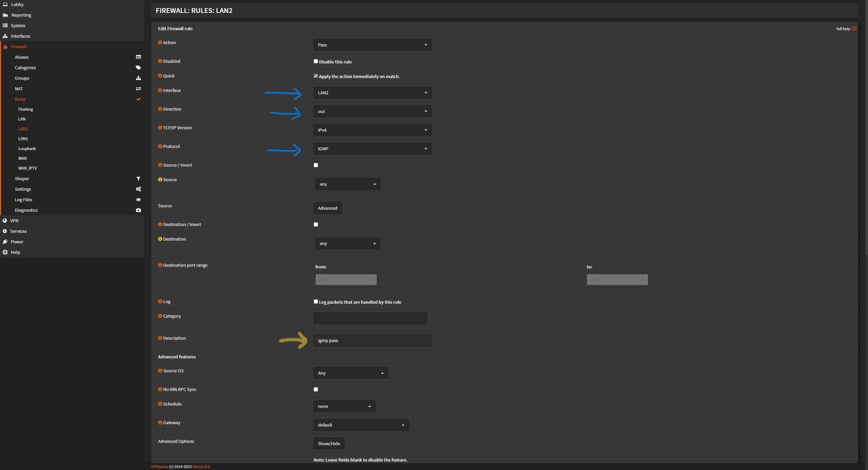Click the NAT arrows icon
868x470 pixels.
click(138, 89)
